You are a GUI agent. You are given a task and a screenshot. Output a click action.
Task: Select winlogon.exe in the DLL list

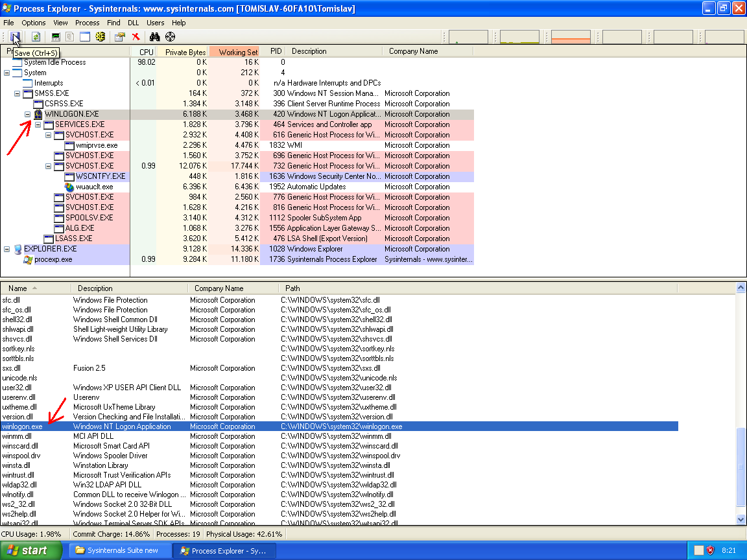(x=339, y=426)
